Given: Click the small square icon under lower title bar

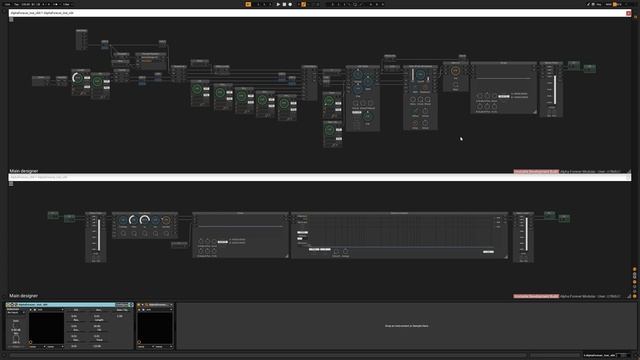Looking at the screenshot, I should click(x=11, y=184).
